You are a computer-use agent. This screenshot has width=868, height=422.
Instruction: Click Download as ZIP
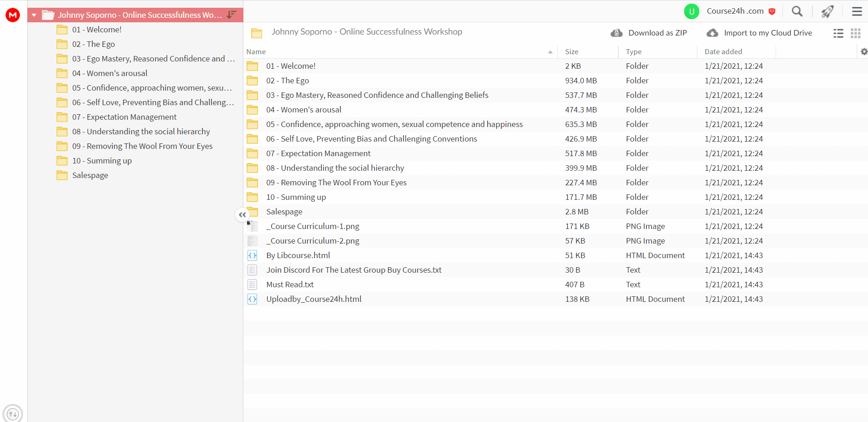click(x=649, y=33)
